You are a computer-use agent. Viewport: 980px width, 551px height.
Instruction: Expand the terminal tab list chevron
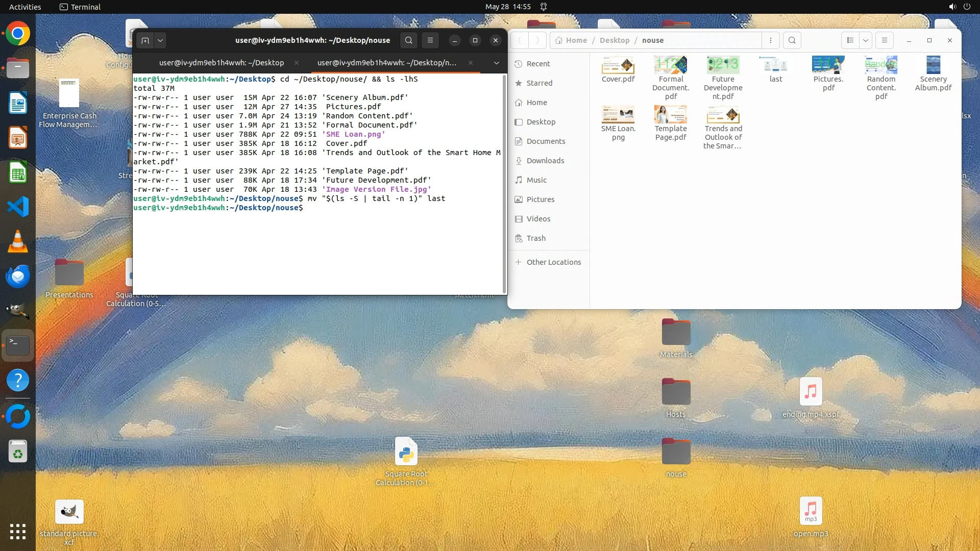496,63
